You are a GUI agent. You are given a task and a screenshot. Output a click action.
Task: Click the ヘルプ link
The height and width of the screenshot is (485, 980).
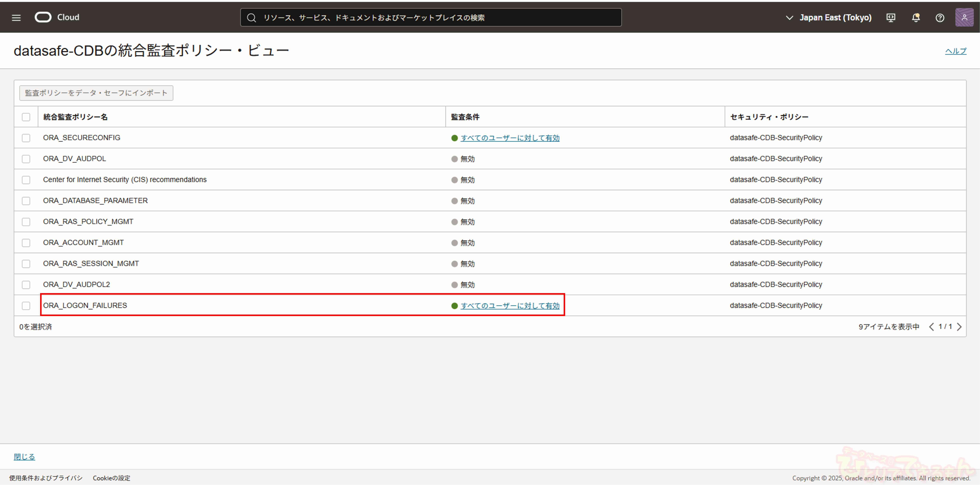955,51
